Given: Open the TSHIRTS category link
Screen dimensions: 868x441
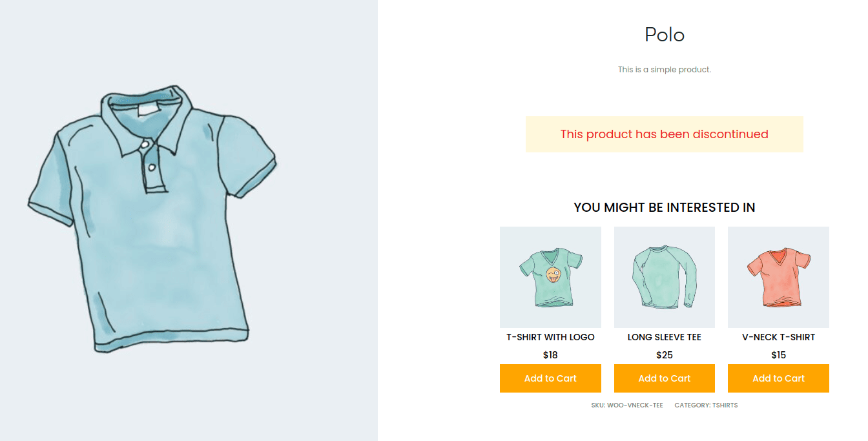Looking at the screenshot, I should pos(725,405).
